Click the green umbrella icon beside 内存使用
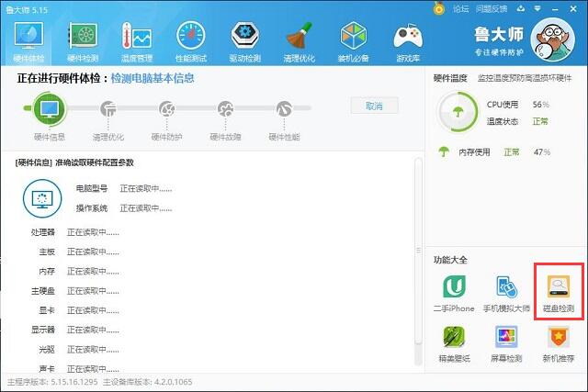Screen dimensions: 588x392 click(444, 151)
